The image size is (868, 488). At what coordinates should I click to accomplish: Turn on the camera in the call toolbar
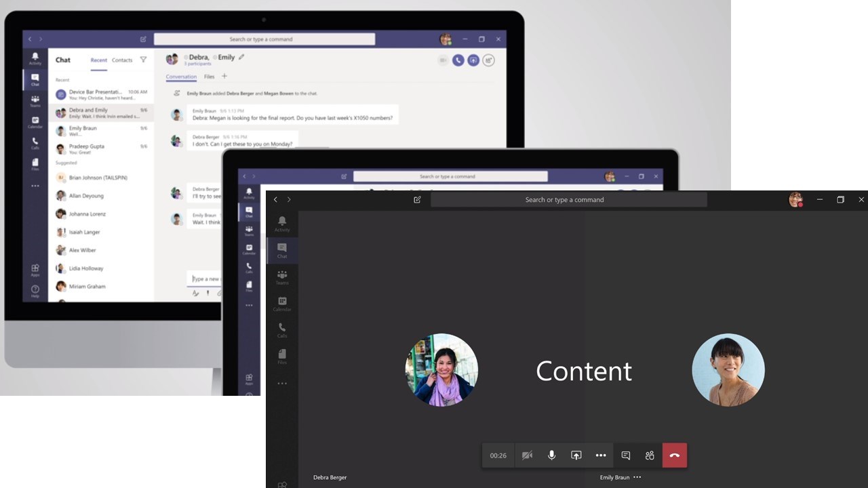click(527, 455)
